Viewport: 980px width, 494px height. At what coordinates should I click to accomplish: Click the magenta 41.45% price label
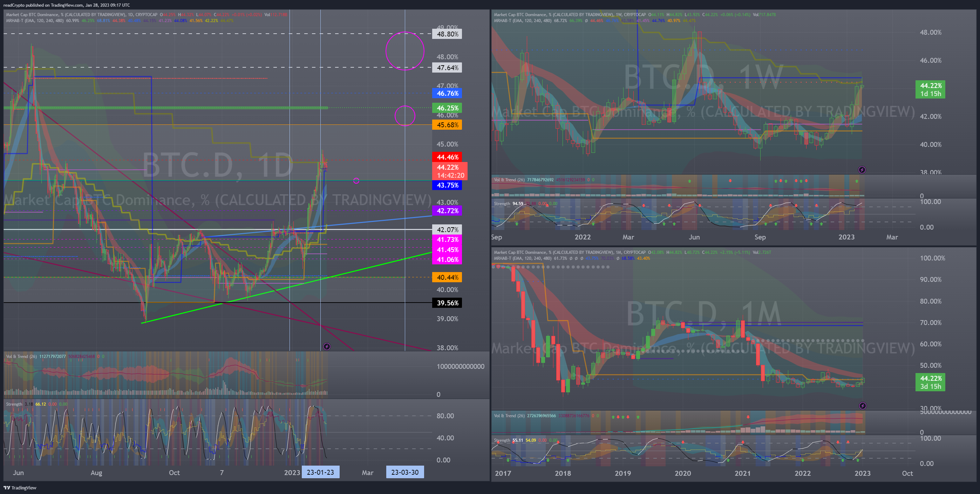pyautogui.click(x=447, y=250)
